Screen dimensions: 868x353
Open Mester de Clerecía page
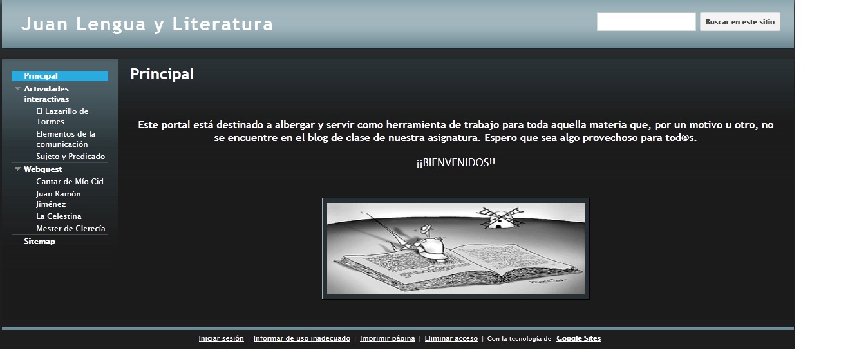(x=71, y=229)
